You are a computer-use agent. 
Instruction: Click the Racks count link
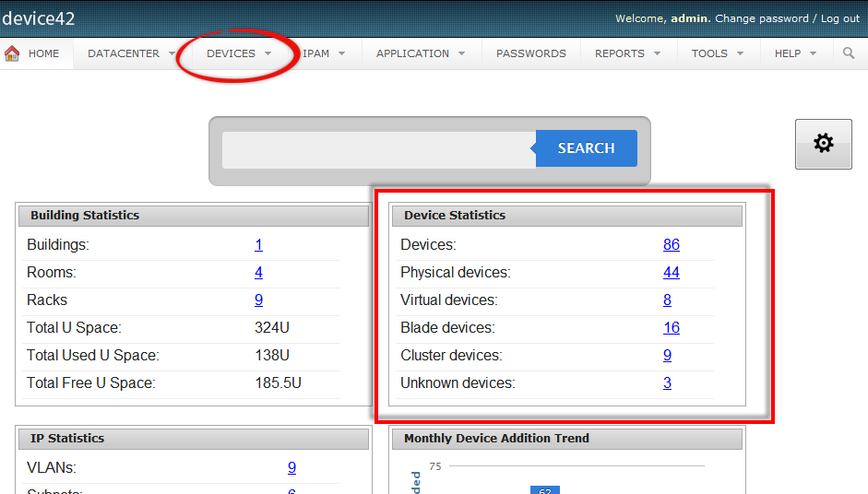pyautogui.click(x=258, y=300)
